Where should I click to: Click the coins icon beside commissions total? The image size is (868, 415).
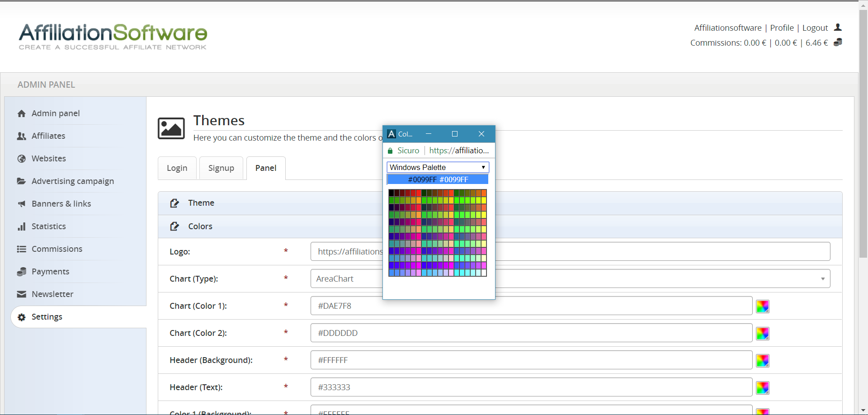(x=838, y=42)
